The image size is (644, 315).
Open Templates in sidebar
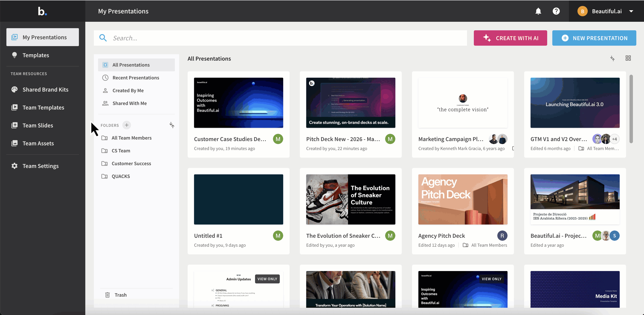tap(42, 55)
